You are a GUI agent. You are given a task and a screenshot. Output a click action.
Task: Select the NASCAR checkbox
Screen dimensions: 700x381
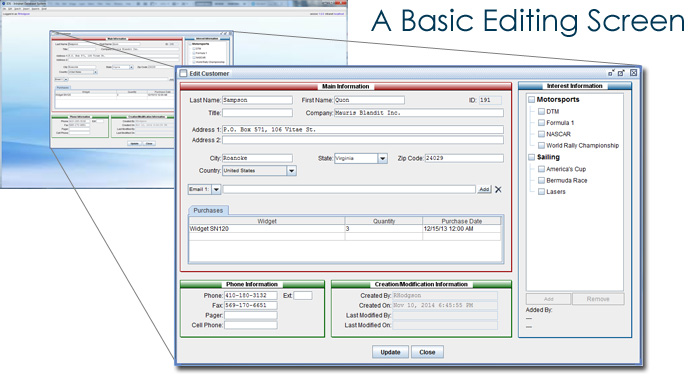pyautogui.click(x=541, y=134)
